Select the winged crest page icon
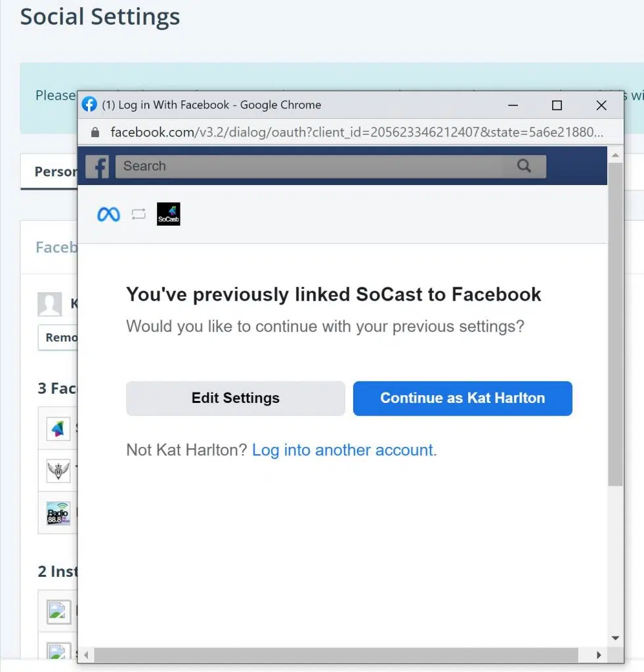This screenshot has height=672, width=644. [x=58, y=471]
